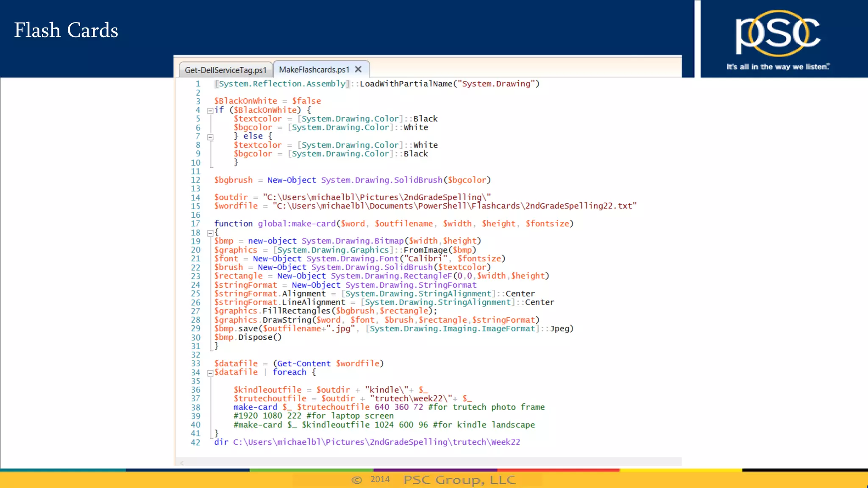Click the Flash Cards slide title
The height and width of the screenshot is (488, 868).
coord(66,30)
